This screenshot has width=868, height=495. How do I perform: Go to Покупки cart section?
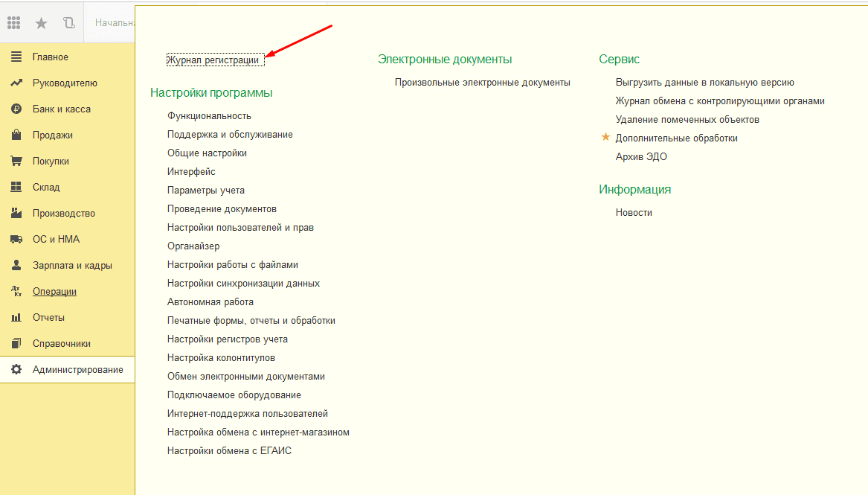coord(51,162)
